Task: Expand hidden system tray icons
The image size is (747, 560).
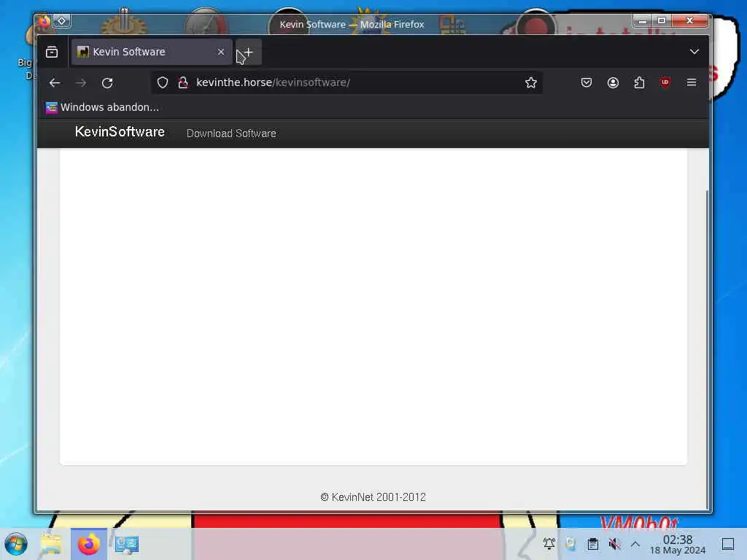Action: pos(635,543)
